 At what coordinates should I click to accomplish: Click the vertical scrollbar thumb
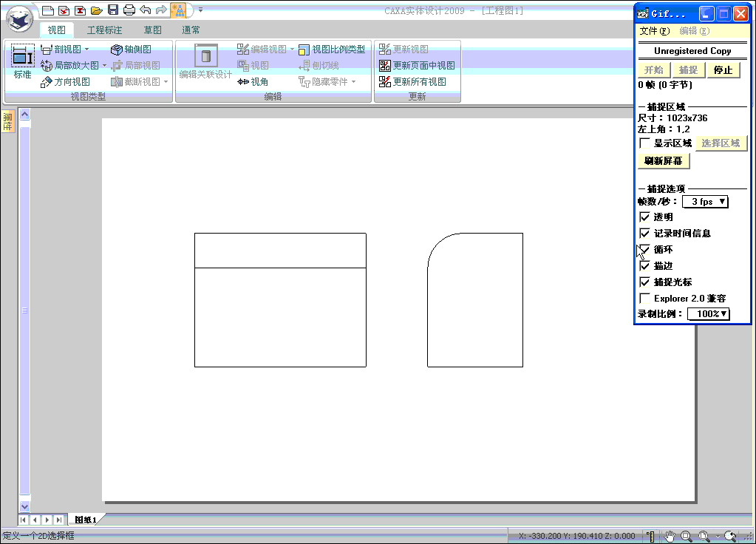point(24,310)
